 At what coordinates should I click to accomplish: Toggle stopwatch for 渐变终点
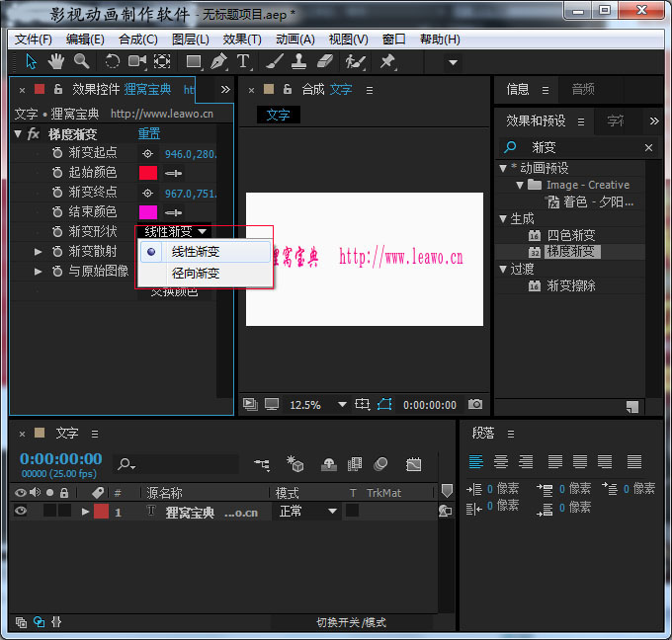point(57,192)
